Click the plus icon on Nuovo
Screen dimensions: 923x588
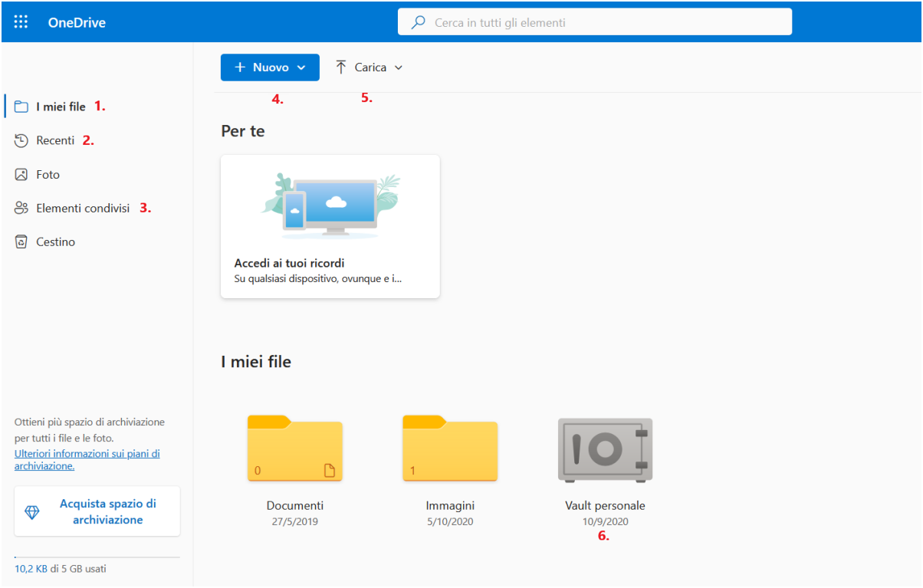click(240, 67)
